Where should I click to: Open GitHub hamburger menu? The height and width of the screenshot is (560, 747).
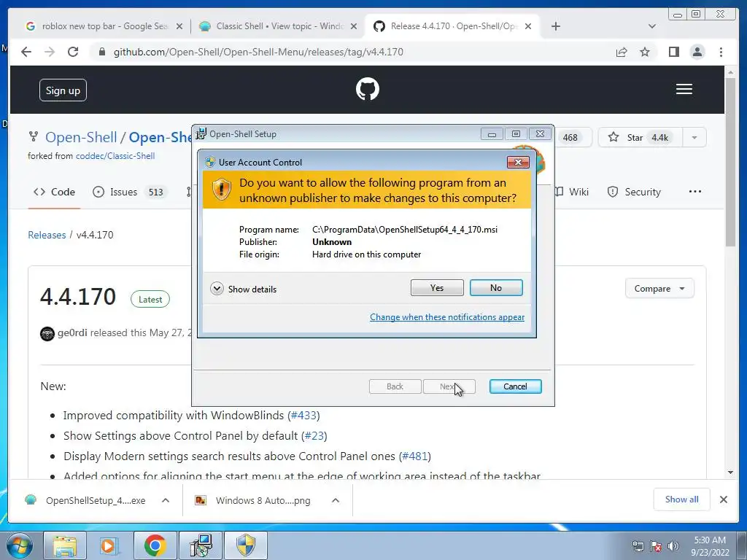click(684, 90)
